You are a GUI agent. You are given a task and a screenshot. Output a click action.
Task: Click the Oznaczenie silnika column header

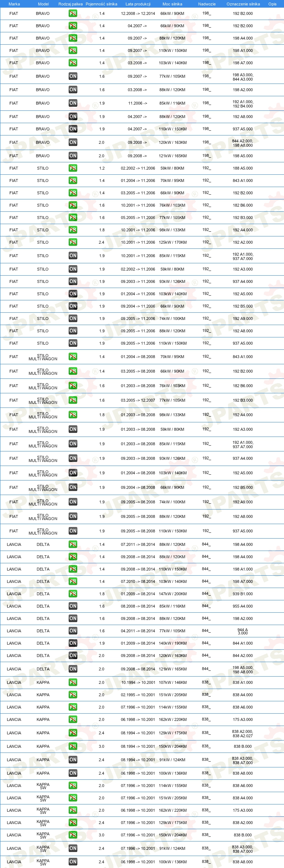[x=243, y=4]
